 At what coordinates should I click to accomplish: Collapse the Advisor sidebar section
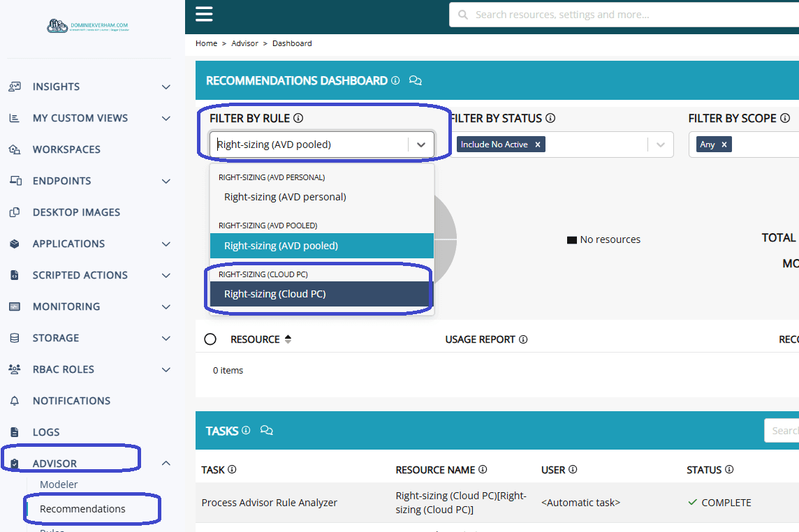point(166,463)
